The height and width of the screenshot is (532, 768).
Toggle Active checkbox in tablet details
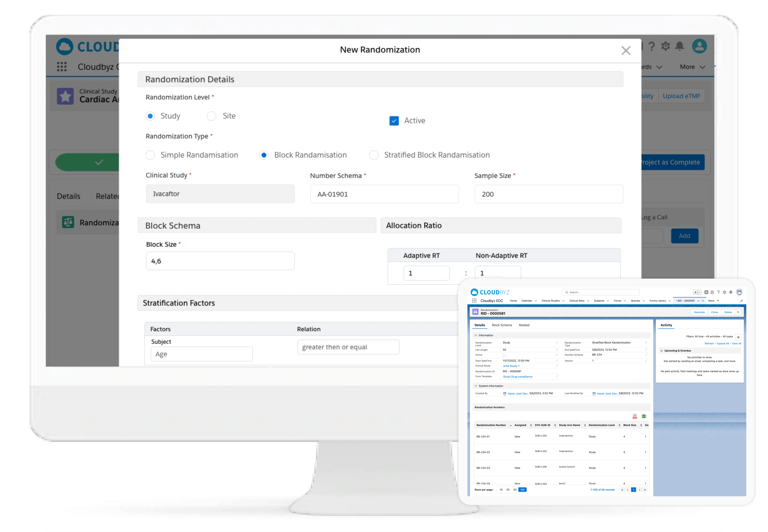tap(504, 355)
